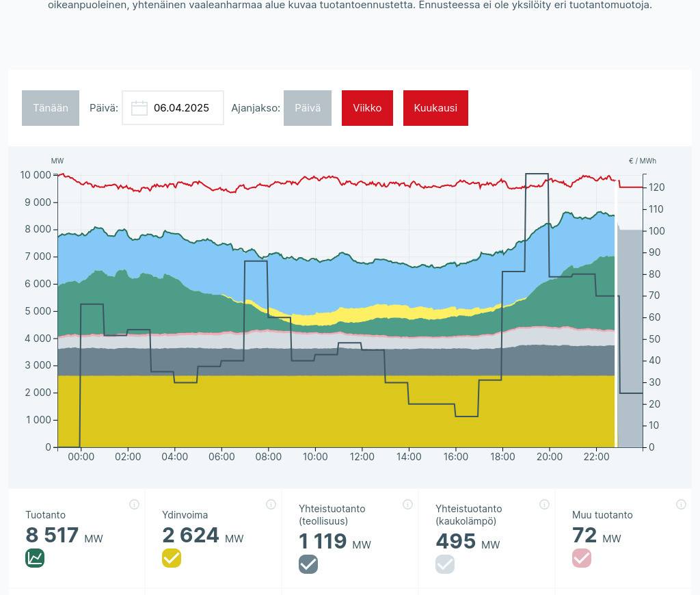700x595 pixels.
Task: Open info icon for Ydinvoima
Action: (271, 505)
